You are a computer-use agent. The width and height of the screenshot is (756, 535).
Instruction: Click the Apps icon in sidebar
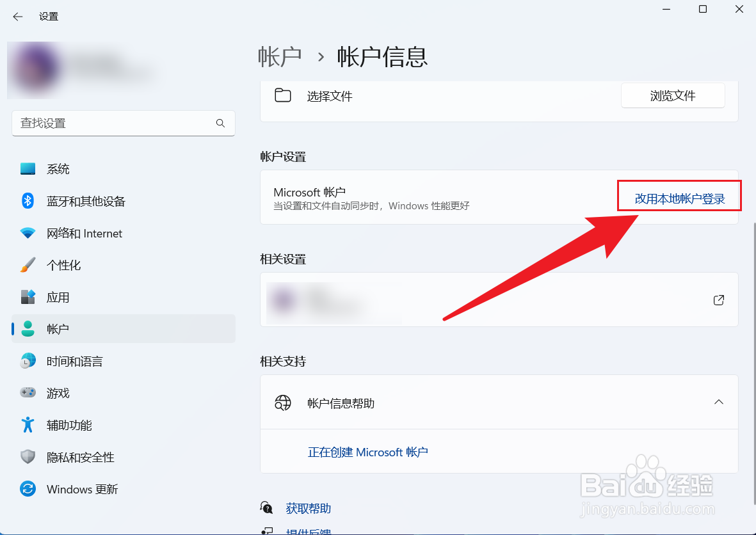[28, 297]
